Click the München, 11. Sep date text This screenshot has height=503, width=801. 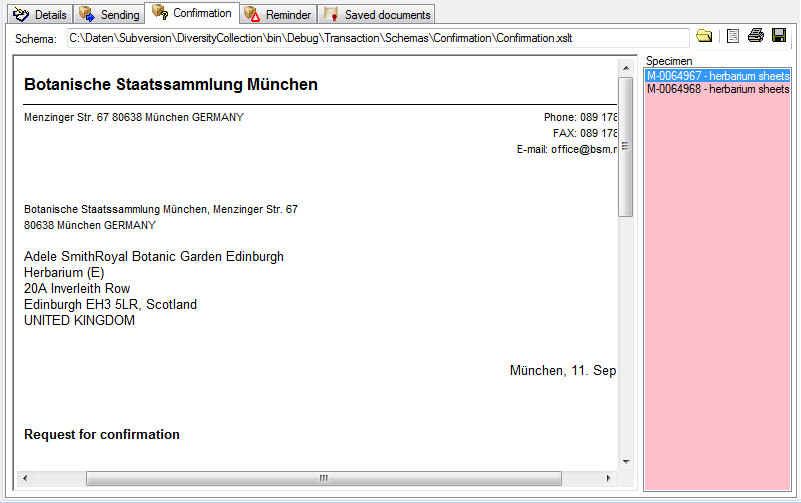tap(563, 371)
